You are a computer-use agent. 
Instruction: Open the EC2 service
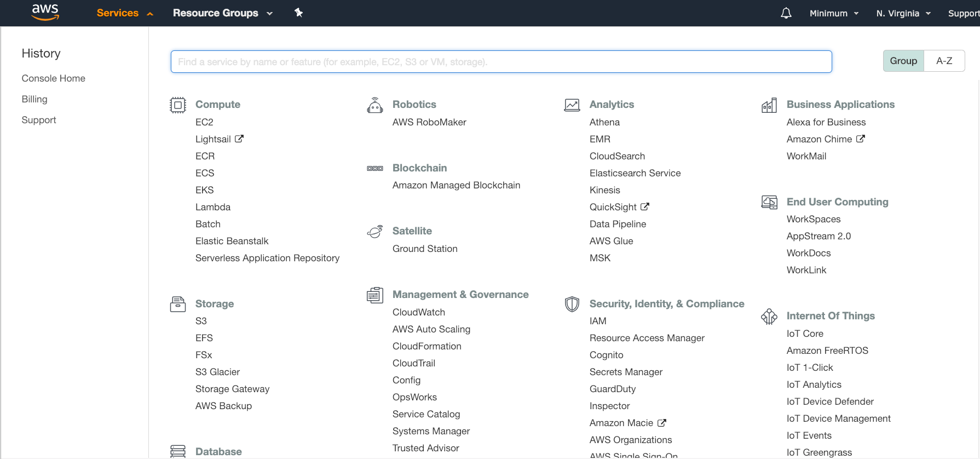[x=204, y=122]
